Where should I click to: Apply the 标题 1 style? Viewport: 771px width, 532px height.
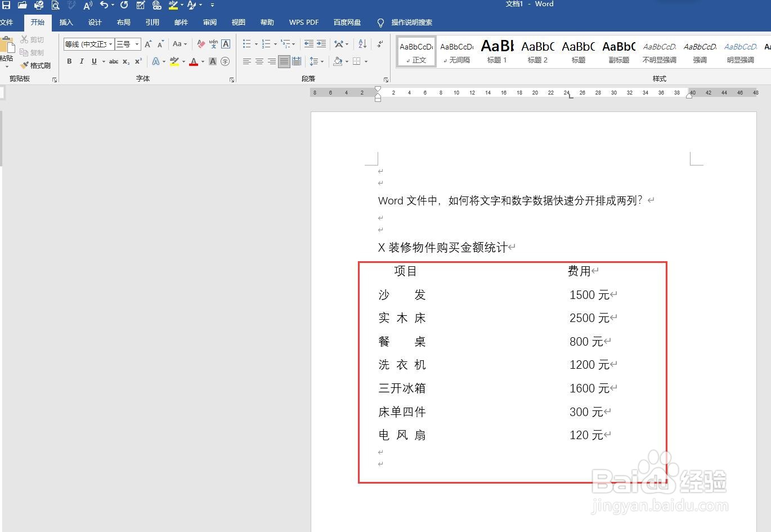(x=496, y=51)
